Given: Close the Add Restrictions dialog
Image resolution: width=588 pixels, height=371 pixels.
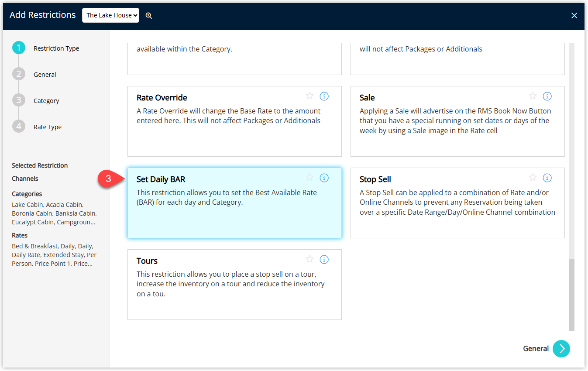Looking at the screenshot, I should pyautogui.click(x=574, y=16).
